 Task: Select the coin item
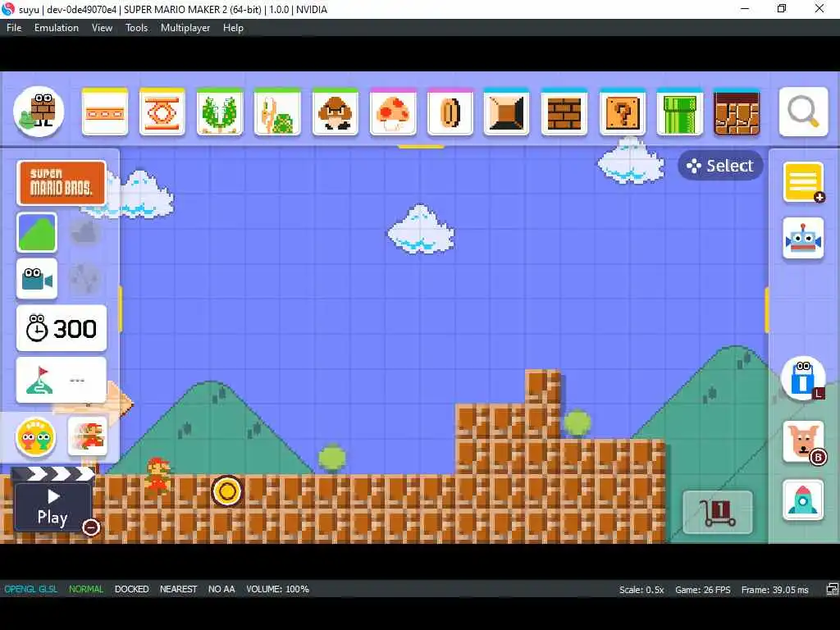coord(450,112)
